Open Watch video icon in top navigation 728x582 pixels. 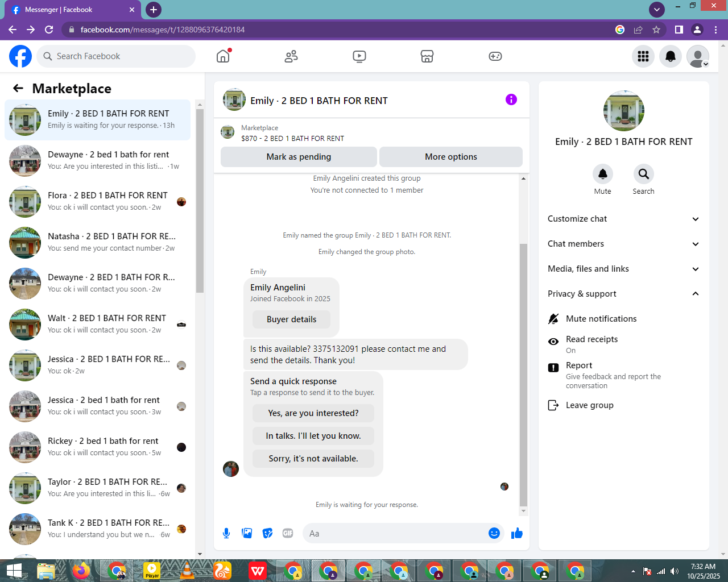(x=359, y=56)
